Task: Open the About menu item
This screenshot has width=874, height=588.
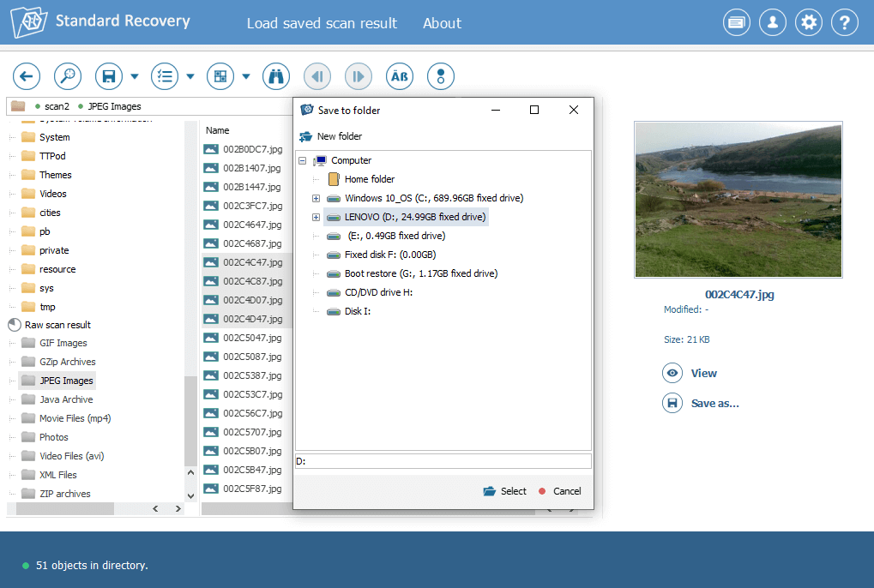Action: click(x=442, y=23)
